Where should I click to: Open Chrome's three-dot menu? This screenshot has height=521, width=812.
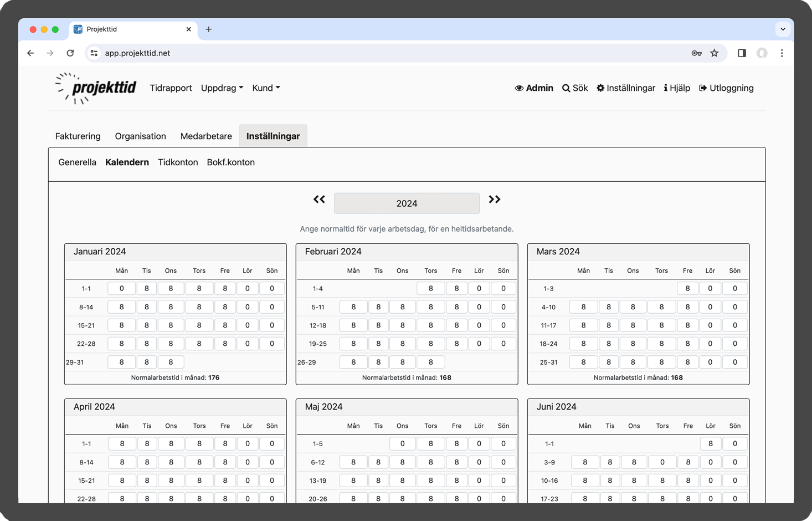tap(782, 53)
